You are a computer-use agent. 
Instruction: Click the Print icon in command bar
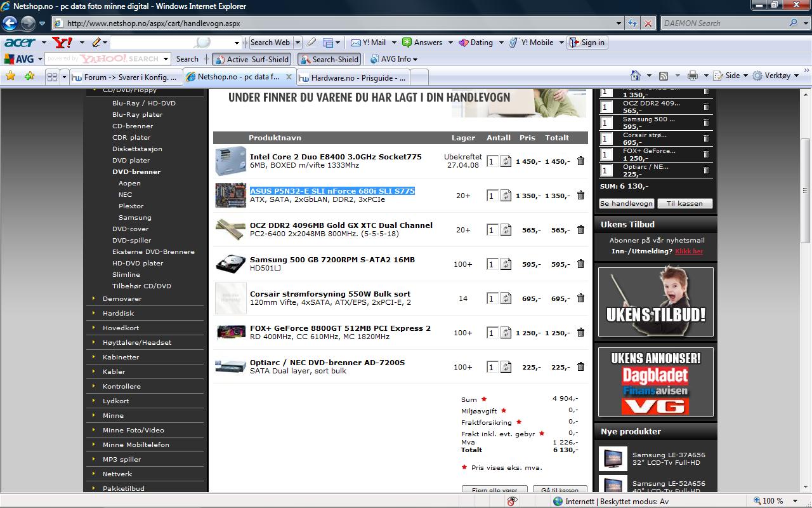[x=693, y=76]
